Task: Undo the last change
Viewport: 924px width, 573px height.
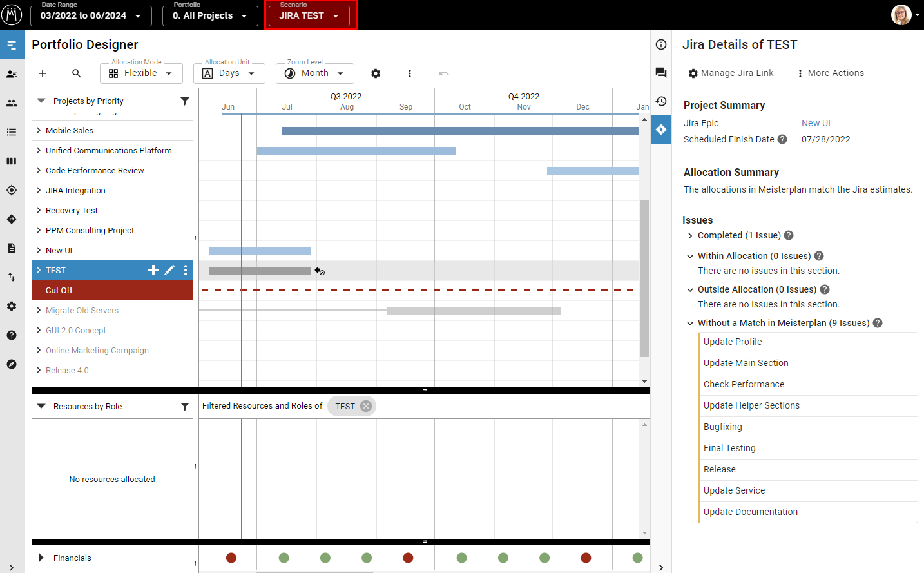Action: pyautogui.click(x=444, y=73)
